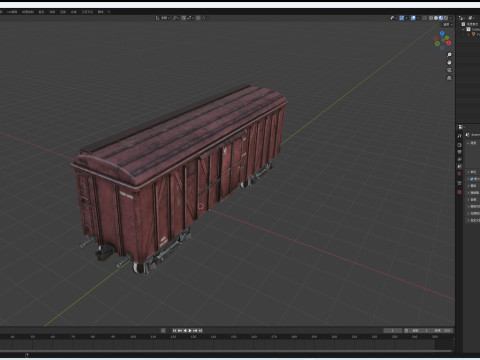
Task: Open the Render properties tab
Action: [460, 145]
